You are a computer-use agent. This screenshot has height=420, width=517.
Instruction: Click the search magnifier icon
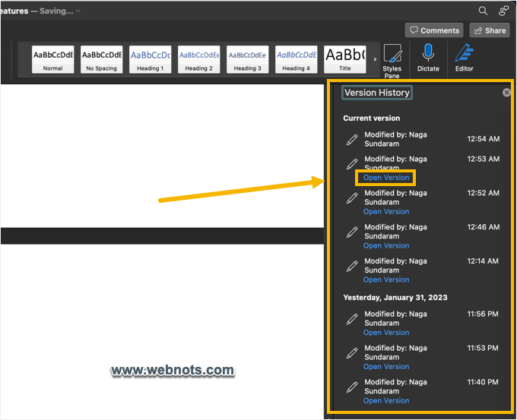point(483,11)
